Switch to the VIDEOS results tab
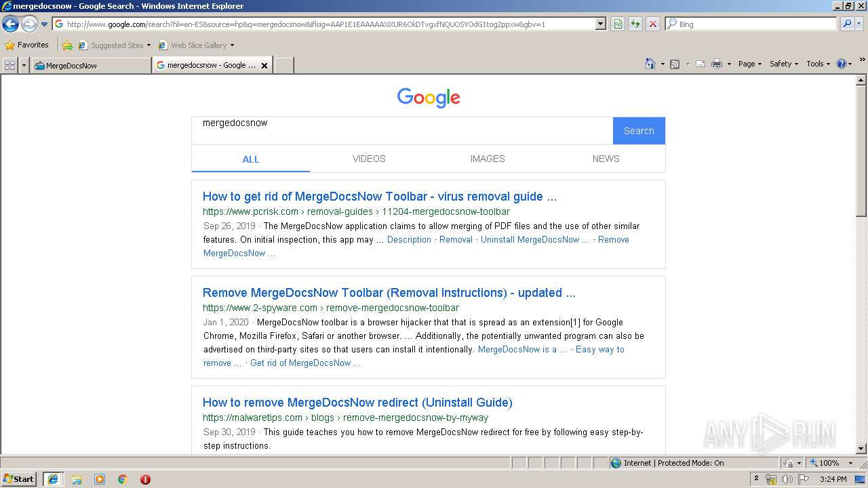Image resolution: width=868 pixels, height=488 pixels. tap(369, 159)
